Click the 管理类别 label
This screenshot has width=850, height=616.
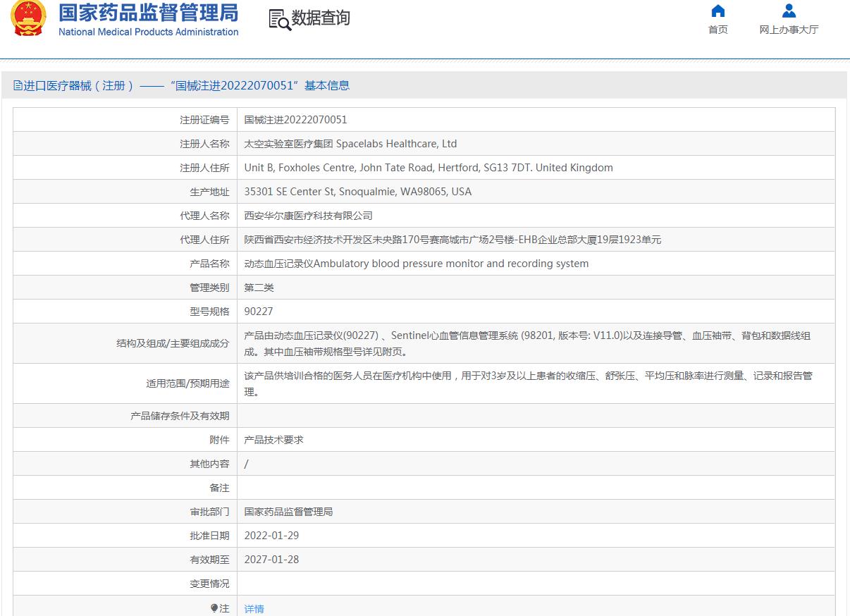click(x=209, y=288)
